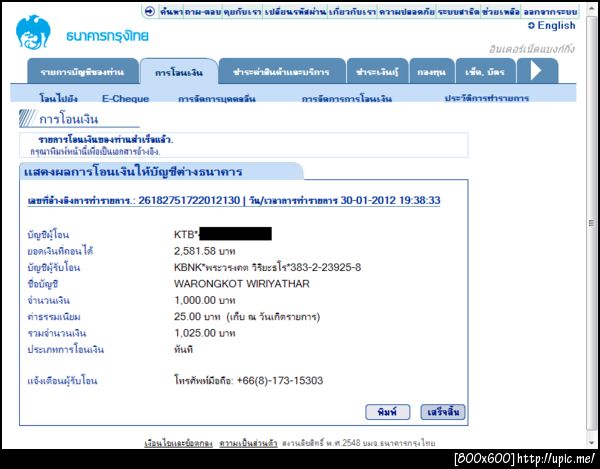Open การจัดการการโอนเงิน submenu
Viewport: 600px width, 469px height.
tap(347, 99)
